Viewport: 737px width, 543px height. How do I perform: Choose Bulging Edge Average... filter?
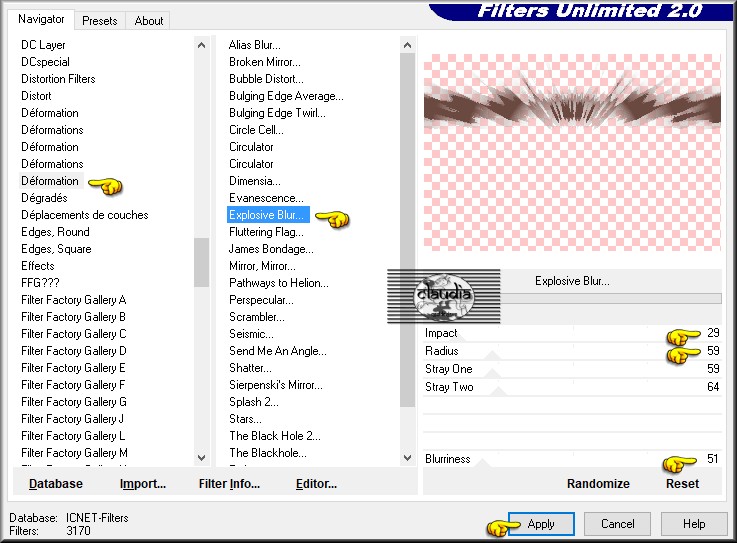pos(286,96)
